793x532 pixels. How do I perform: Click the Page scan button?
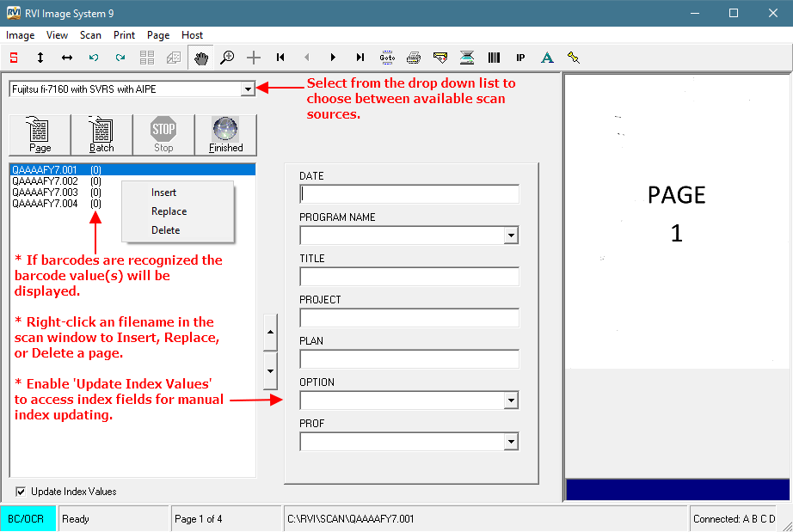pos(40,135)
